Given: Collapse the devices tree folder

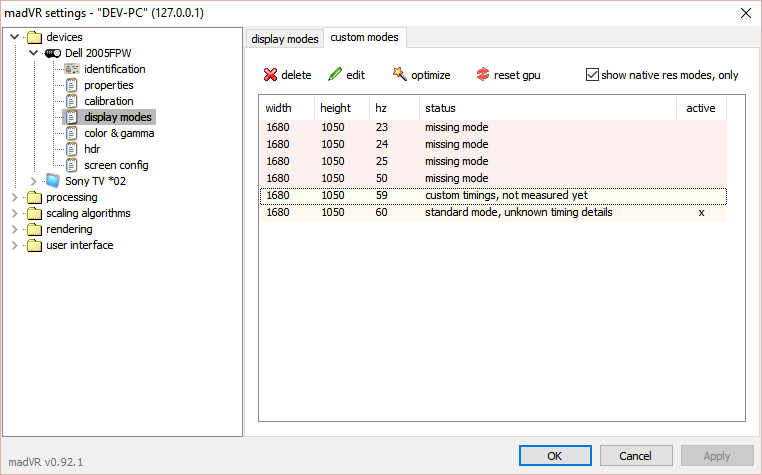Looking at the screenshot, I should [14, 37].
